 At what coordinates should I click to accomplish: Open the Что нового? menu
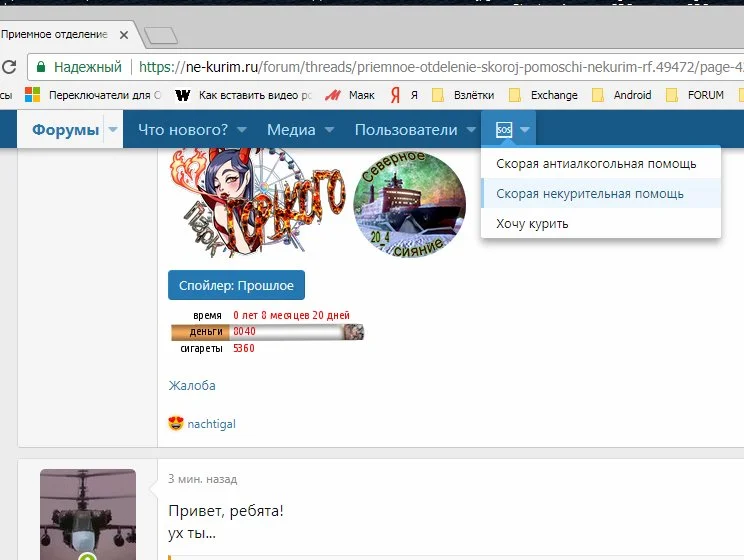(183, 130)
